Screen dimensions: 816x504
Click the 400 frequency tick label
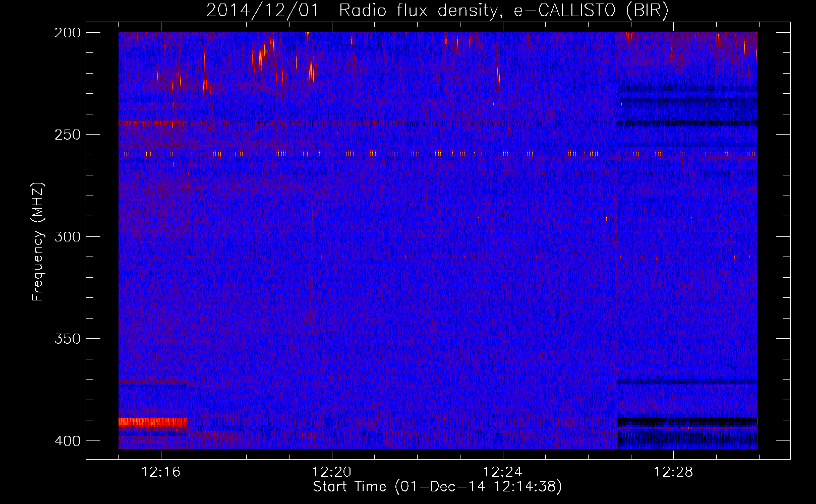click(x=68, y=441)
